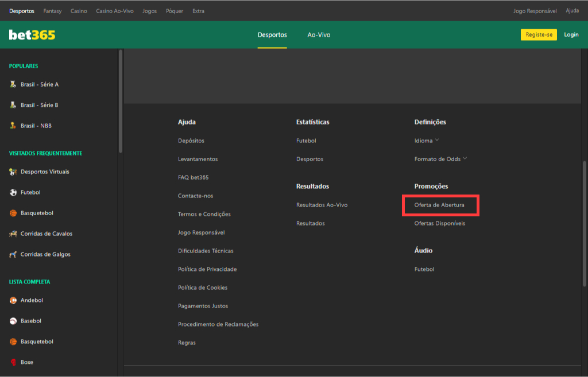Open the Levantamentos link
This screenshot has height=377, width=588.
pos(198,159)
